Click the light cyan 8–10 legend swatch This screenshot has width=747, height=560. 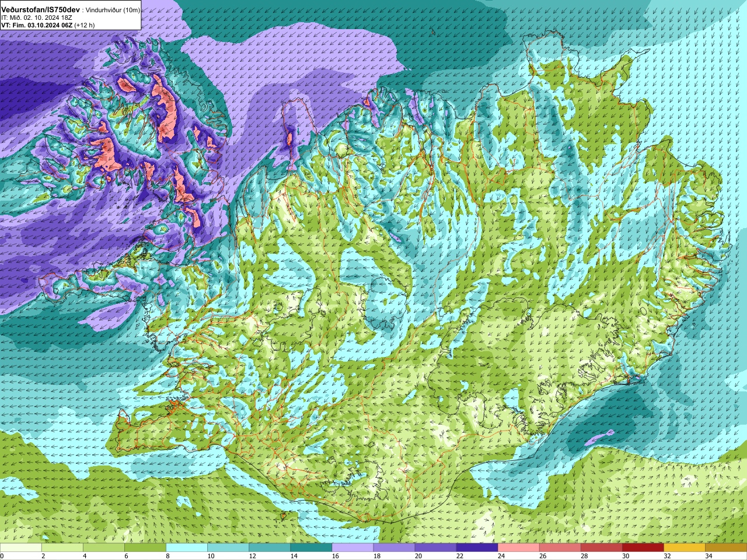click(x=187, y=548)
